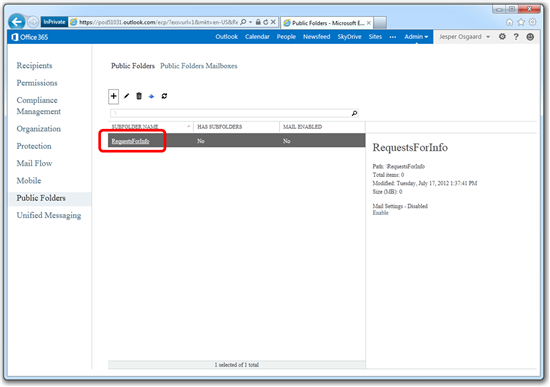Click the RequestsForInfo details heading
Screen dimensions: 550x387
click(410, 148)
